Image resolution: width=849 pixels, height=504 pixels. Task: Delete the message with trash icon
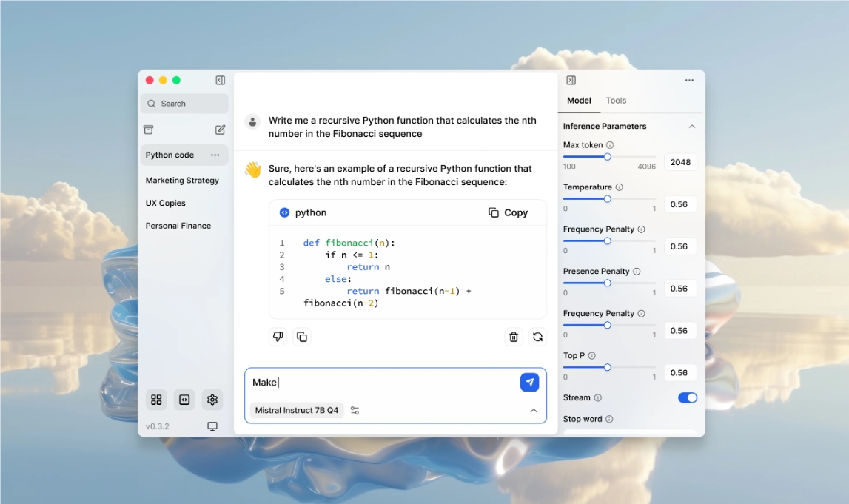(x=514, y=337)
